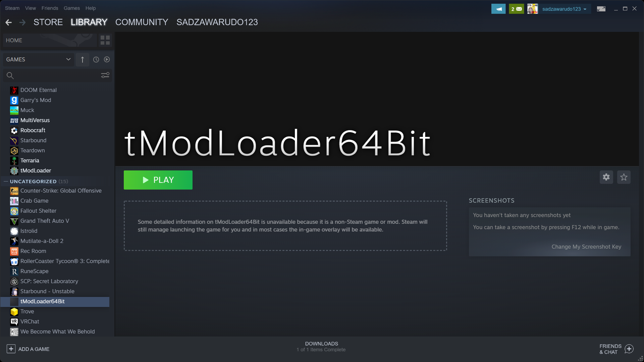Click the Add a Game plus icon

(x=11, y=349)
